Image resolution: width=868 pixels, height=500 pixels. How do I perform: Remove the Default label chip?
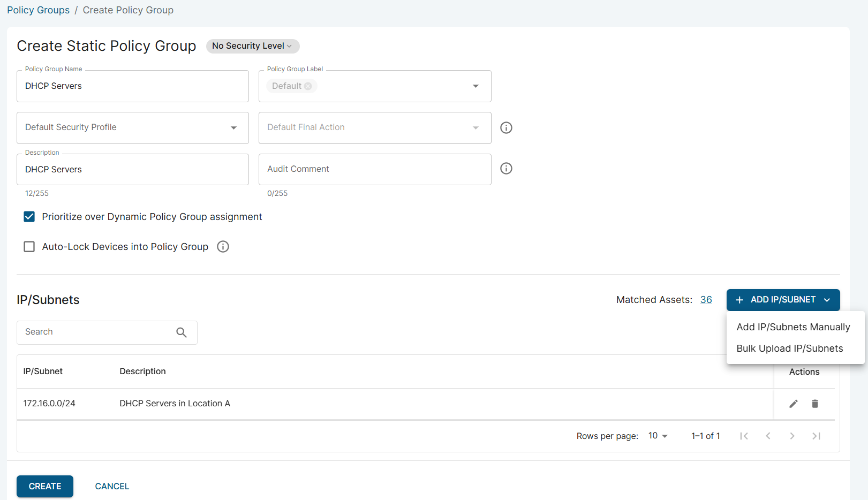point(308,86)
